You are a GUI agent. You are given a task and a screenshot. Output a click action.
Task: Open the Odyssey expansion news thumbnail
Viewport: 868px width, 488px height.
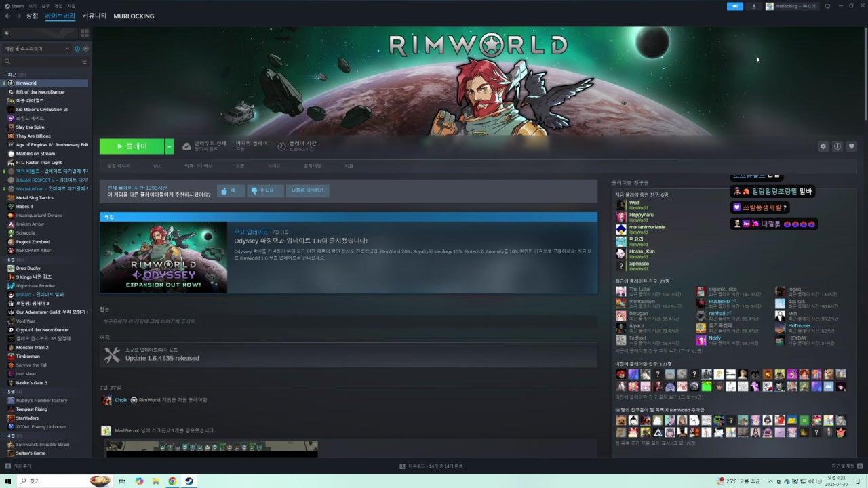click(163, 257)
